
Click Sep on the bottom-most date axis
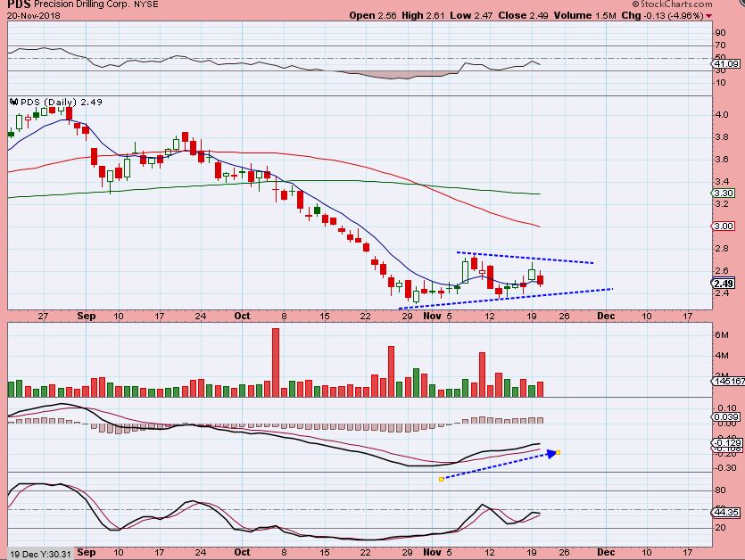(87, 552)
